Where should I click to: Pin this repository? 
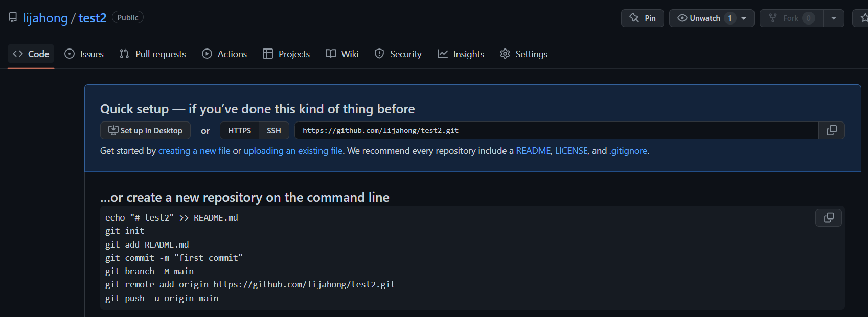click(642, 18)
